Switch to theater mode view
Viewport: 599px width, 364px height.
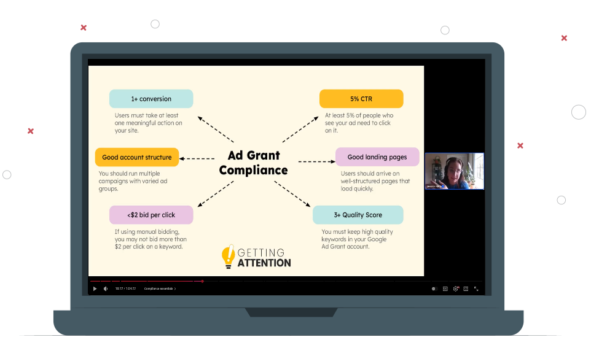click(466, 288)
